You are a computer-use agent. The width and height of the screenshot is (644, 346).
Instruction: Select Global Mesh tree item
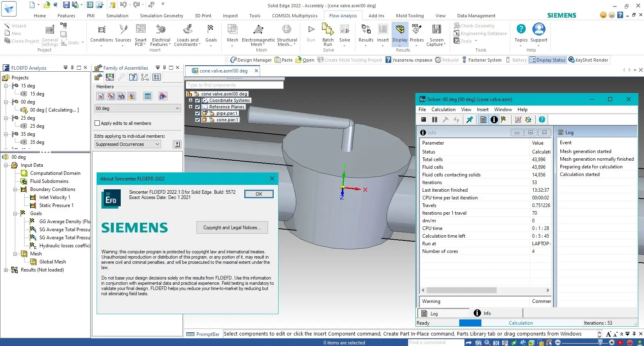click(53, 262)
